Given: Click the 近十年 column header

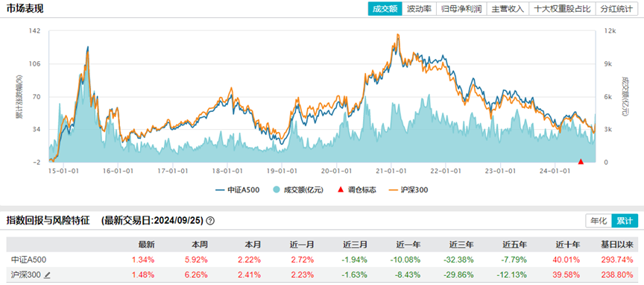Looking at the screenshot, I should coord(568,245).
